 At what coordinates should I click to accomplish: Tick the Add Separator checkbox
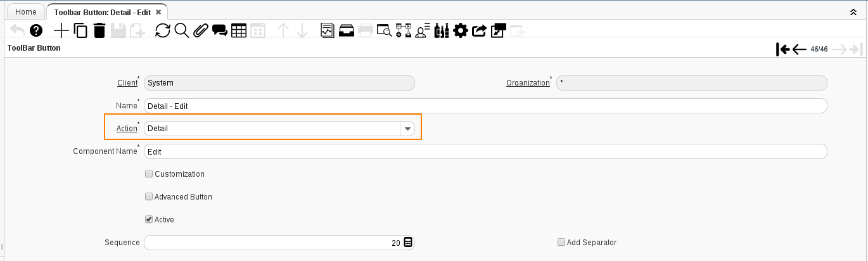pyautogui.click(x=561, y=243)
